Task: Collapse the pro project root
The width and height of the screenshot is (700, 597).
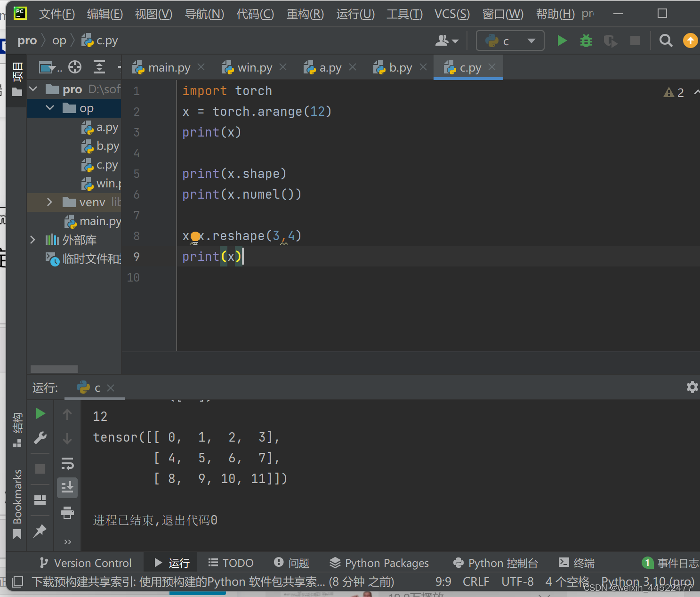Action: coord(33,89)
